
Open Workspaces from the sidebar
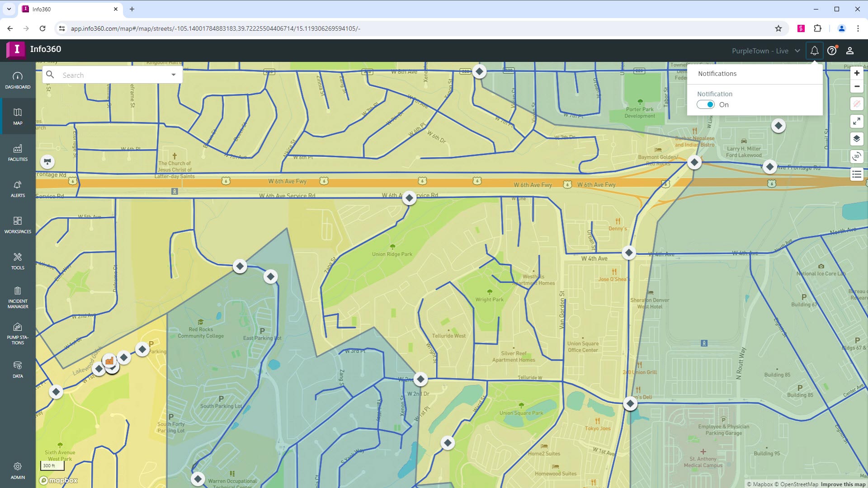point(18,225)
